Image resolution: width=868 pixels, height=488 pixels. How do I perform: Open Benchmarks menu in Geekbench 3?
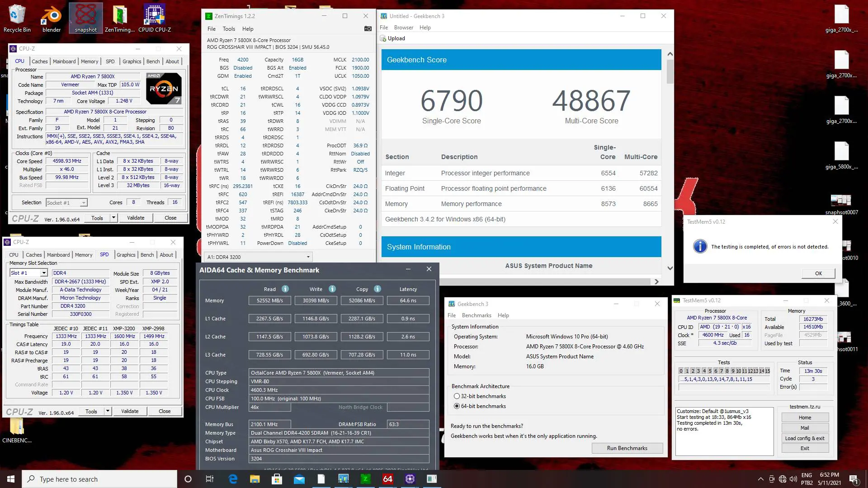click(476, 315)
